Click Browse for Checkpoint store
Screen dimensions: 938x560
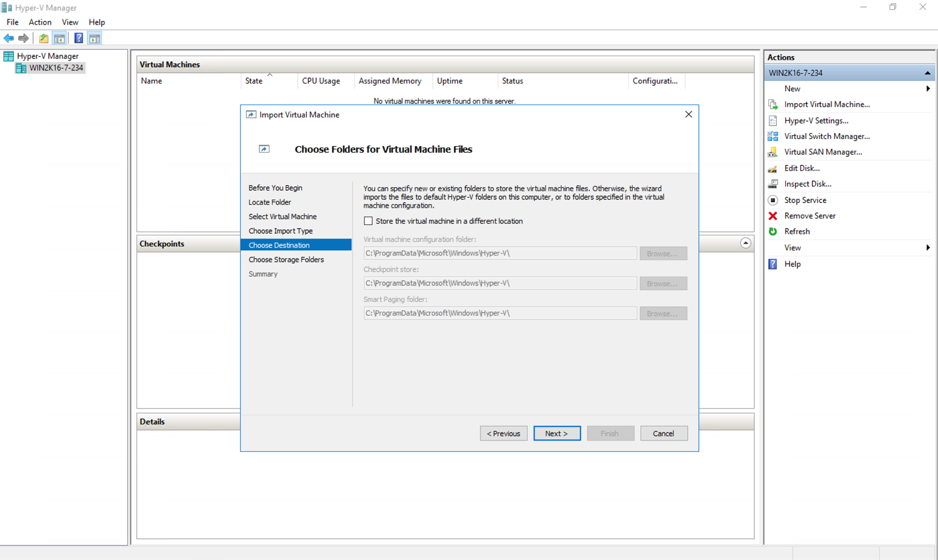click(x=663, y=283)
